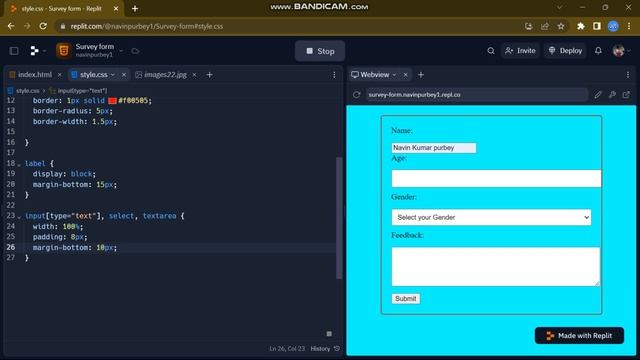Open the Survey form name dropdown
Image resolution: width=640 pixels, height=360 pixels.
pos(121,51)
